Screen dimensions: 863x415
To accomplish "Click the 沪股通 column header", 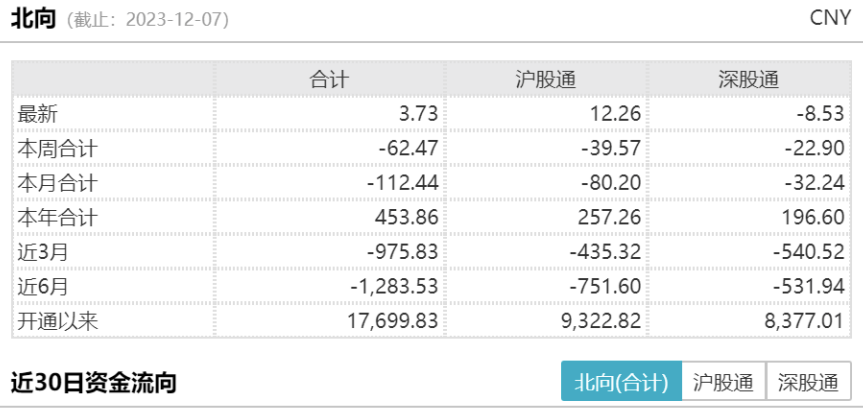I will pyautogui.click(x=546, y=80).
